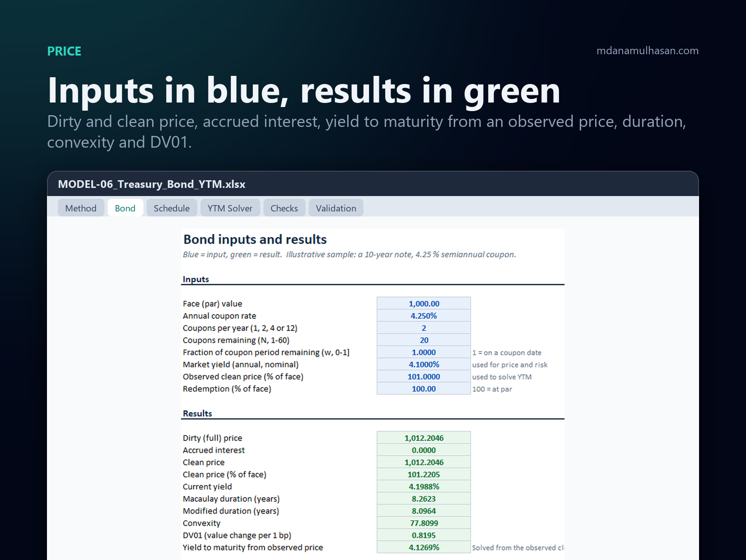Click the 'DV01 (value change per 1 bp)' label
Viewport: 746px width, 560px height.
coord(237,535)
